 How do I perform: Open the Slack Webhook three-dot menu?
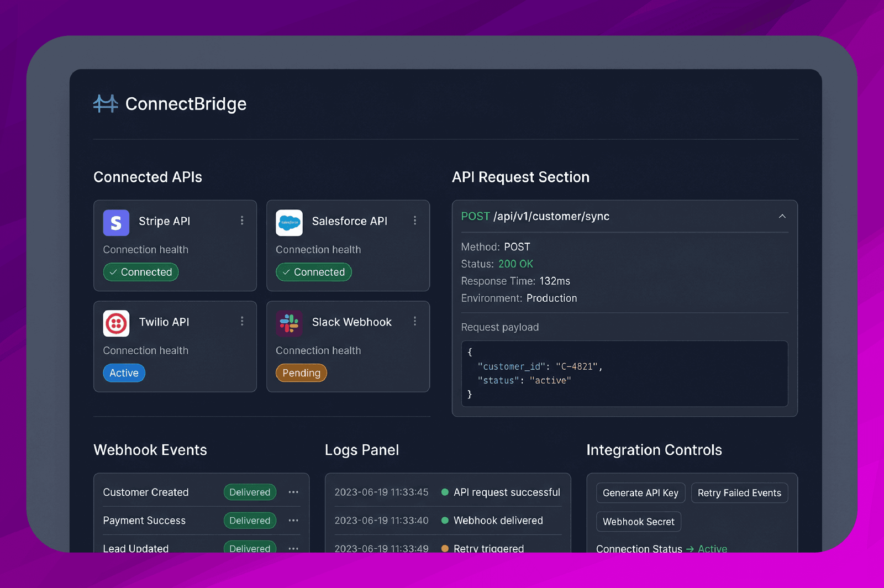click(x=415, y=321)
